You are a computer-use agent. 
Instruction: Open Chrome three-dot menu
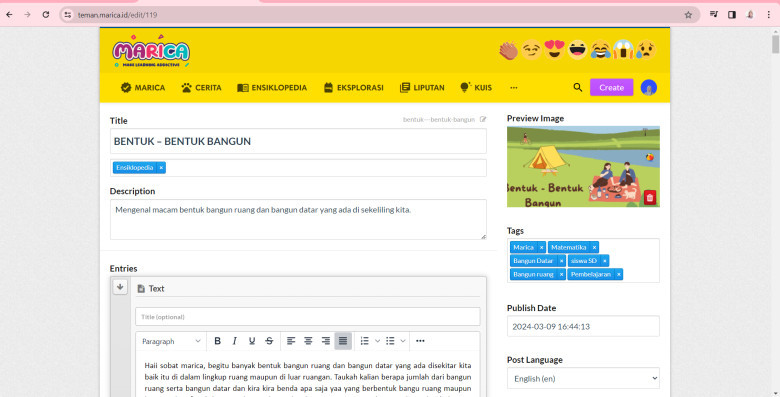pos(769,15)
